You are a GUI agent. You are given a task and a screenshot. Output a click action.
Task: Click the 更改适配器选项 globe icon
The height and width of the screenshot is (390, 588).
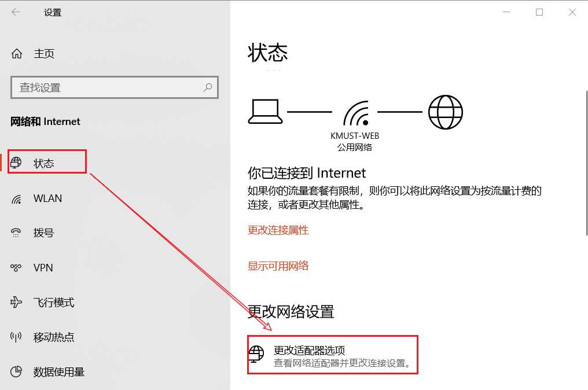tap(256, 354)
